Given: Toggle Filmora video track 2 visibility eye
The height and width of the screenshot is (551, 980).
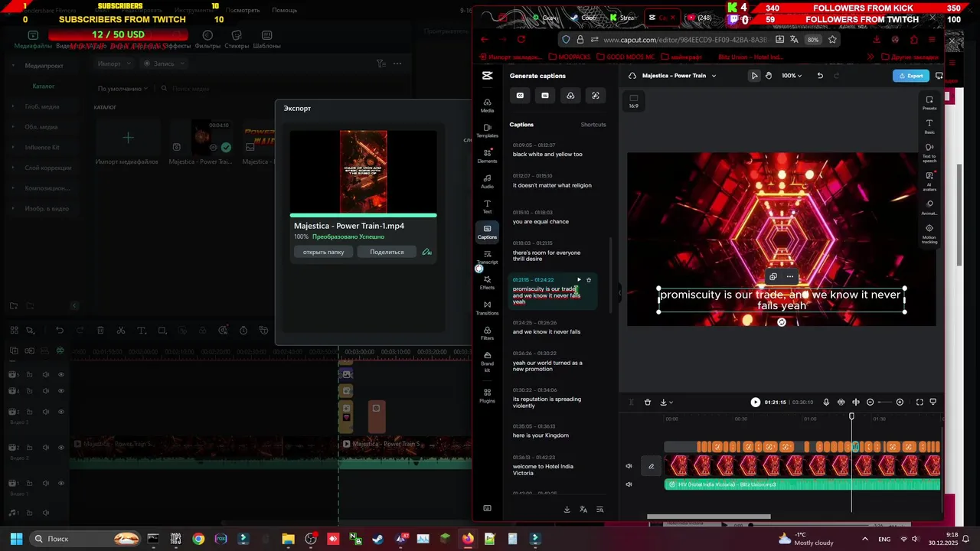Looking at the screenshot, I should 61,448.
